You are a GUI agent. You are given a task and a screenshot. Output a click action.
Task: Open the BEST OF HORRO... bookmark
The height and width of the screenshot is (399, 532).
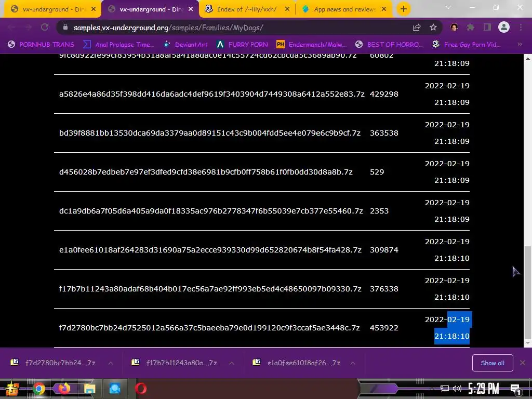click(x=389, y=45)
